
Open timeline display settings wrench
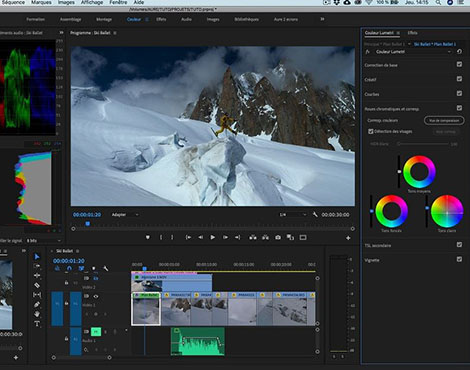pos(106,268)
